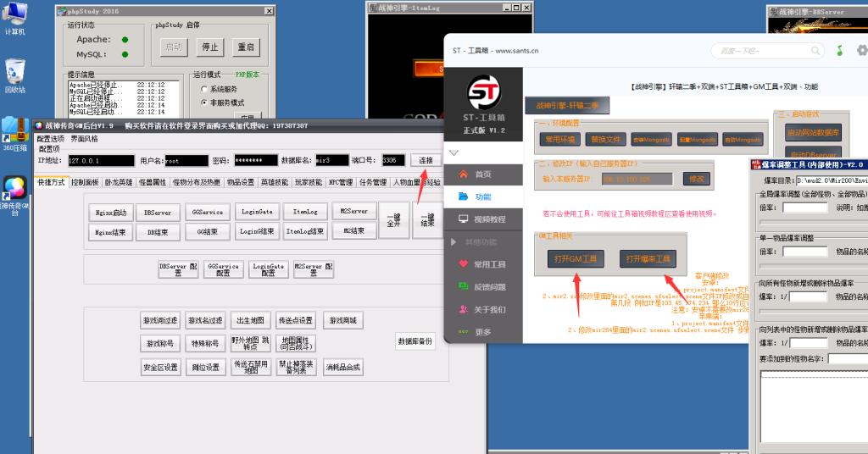This screenshot has height=454, width=868.
Task: Switch to the 卧龙英雄 tab
Action: 119,182
